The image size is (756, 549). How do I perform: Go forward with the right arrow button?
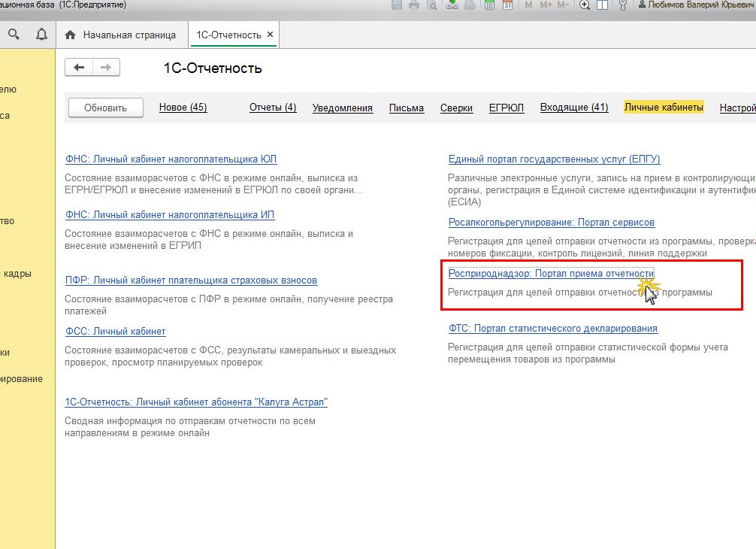pyautogui.click(x=106, y=67)
